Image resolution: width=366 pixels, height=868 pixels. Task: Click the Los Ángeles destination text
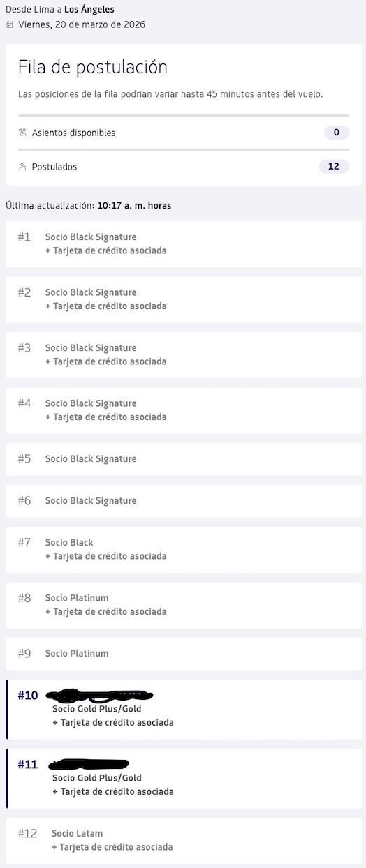click(89, 10)
